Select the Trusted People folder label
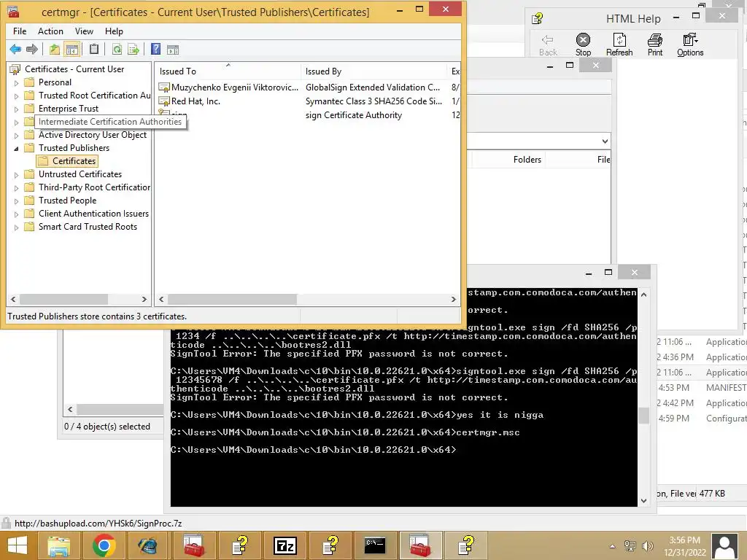 (x=67, y=201)
